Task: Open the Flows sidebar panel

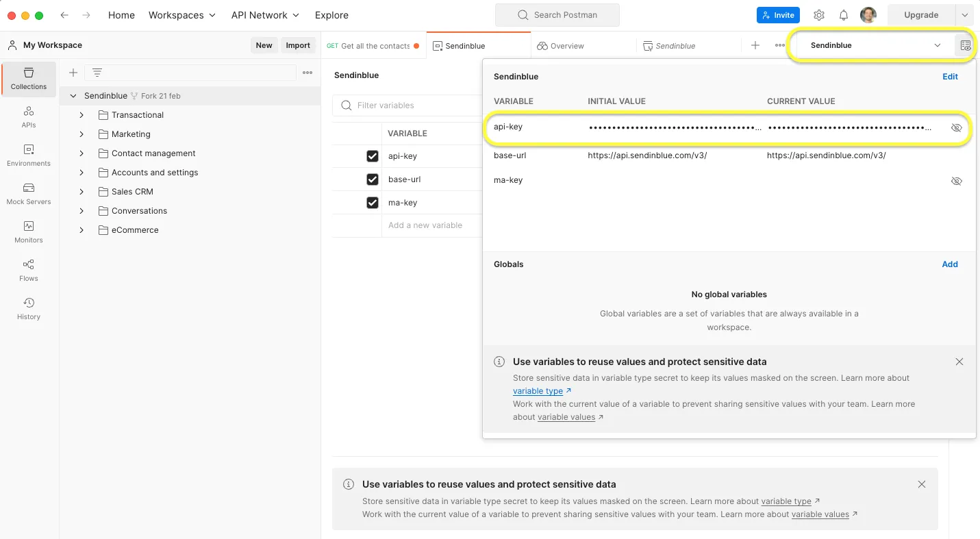Action: (x=29, y=271)
